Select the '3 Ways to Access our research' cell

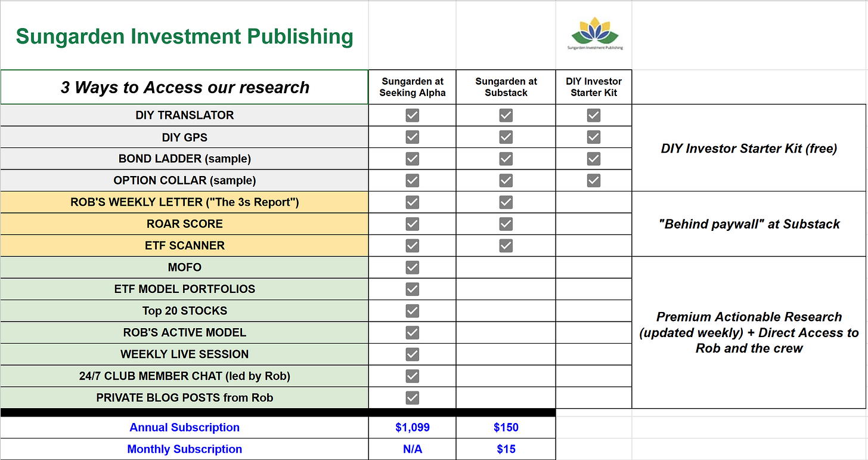185,87
